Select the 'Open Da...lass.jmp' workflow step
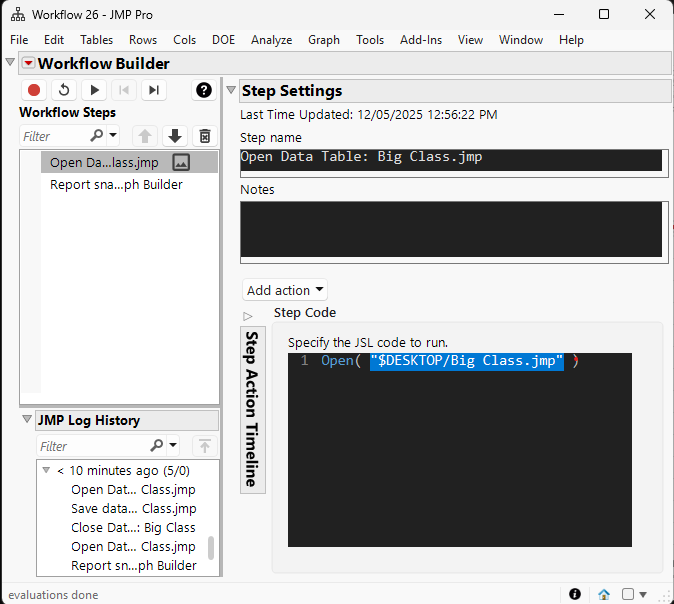The width and height of the screenshot is (674, 604). [129, 162]
